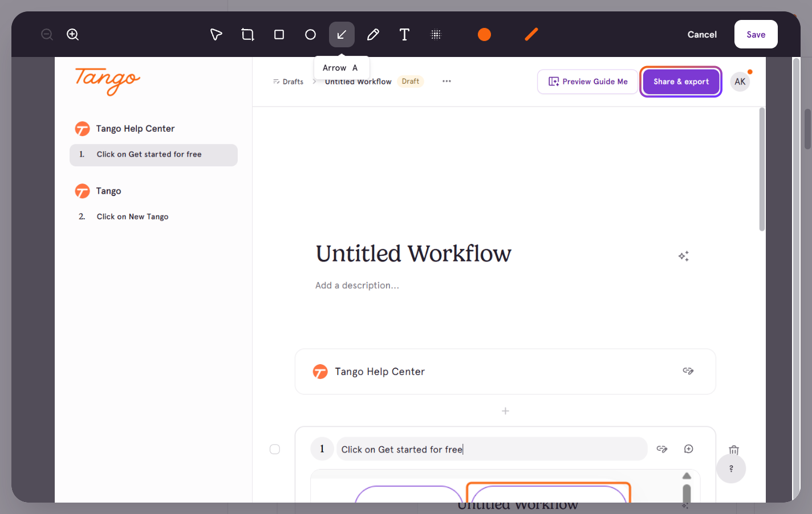Viewport: 812px width, 514px height.
Task: Open the AK user avatar
Action: pyautogui.click(x=740, y=81)
